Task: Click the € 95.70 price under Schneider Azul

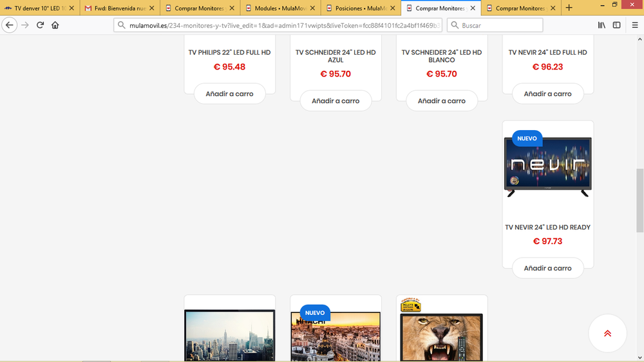Action: tap(336, 74)
